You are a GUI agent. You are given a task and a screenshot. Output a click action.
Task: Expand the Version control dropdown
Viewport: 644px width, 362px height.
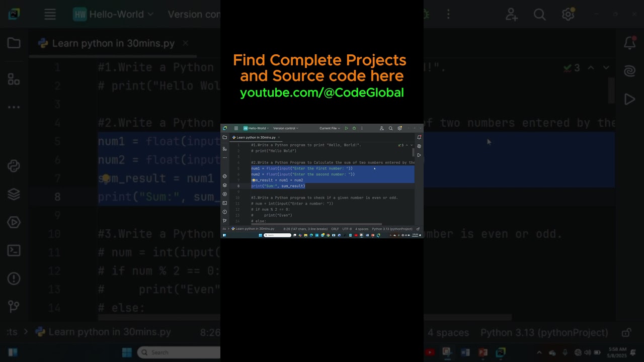(x=286, y=128)
